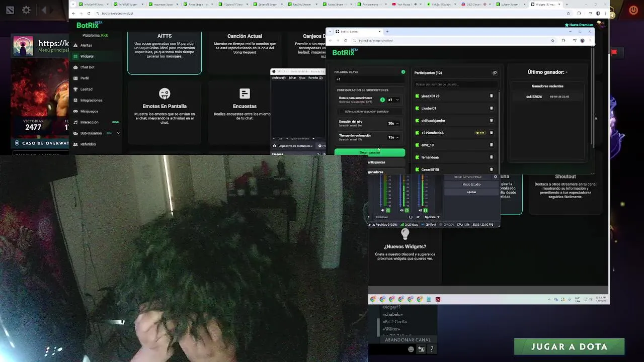Viewport: 644px width, 362px height.
Task: Click the JUGAR A DOTA button
Action: 569,347
